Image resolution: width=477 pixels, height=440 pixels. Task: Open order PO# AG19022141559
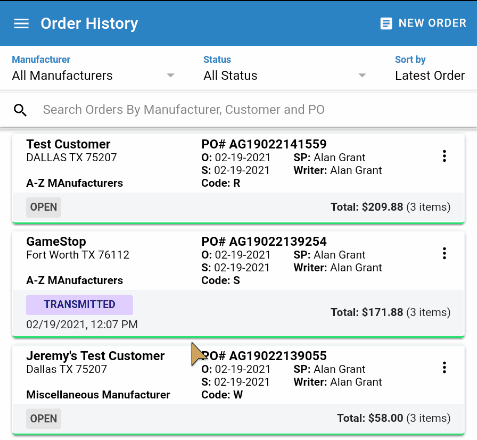264,144
